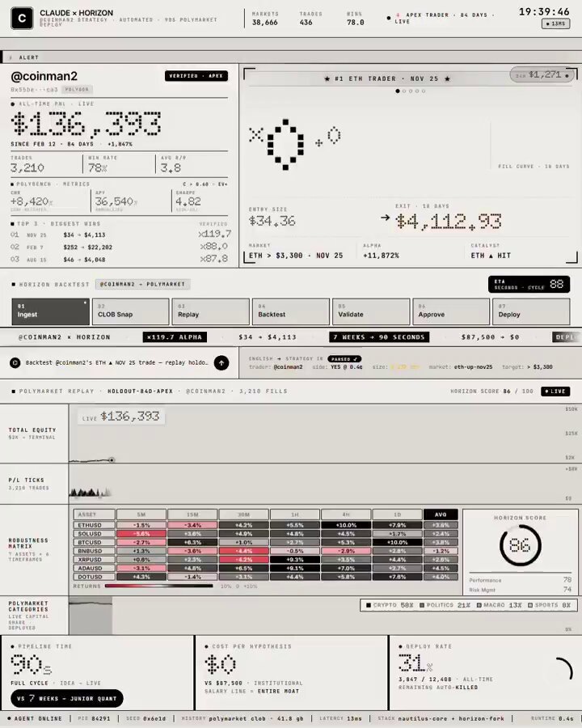Click the round icon beside the backtest prompt
The image size is (582, 728).
click(15, 362)
